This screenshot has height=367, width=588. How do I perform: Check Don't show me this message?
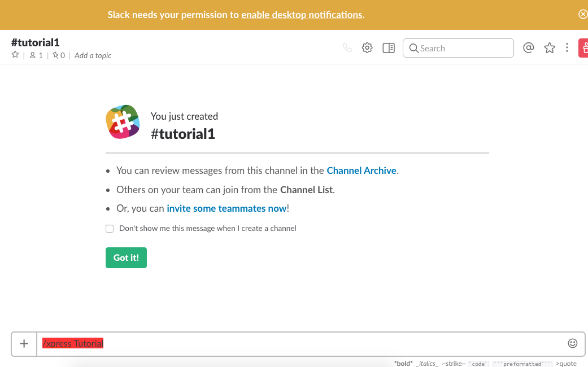point(110,229)
